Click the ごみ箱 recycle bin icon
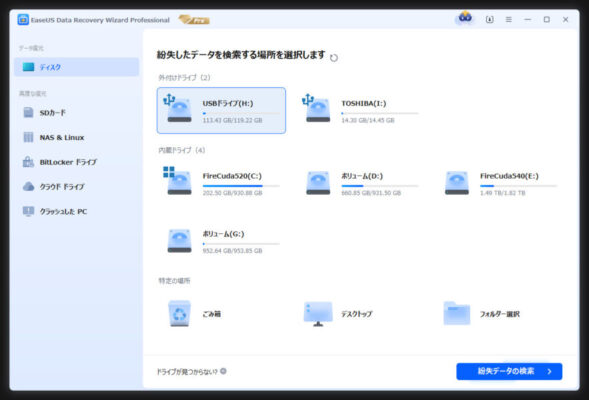 pos(180,313)
